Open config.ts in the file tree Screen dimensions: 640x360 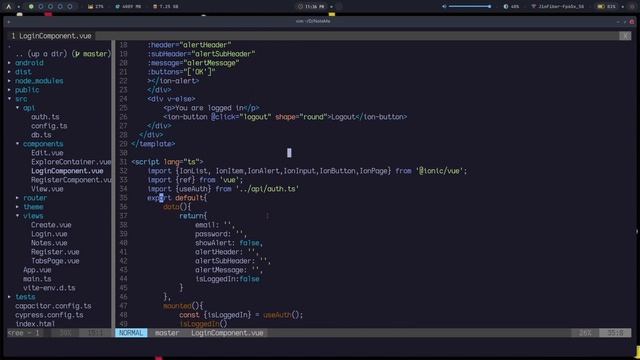49,126
